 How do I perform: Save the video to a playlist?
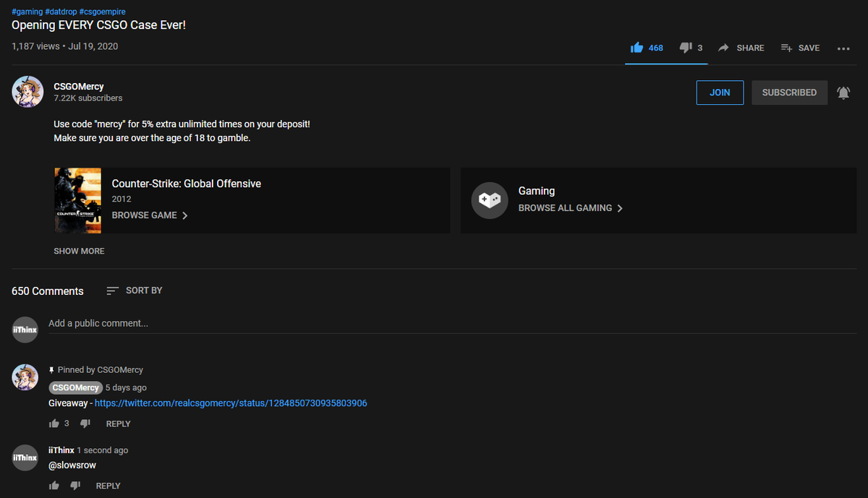pos(800,48)
